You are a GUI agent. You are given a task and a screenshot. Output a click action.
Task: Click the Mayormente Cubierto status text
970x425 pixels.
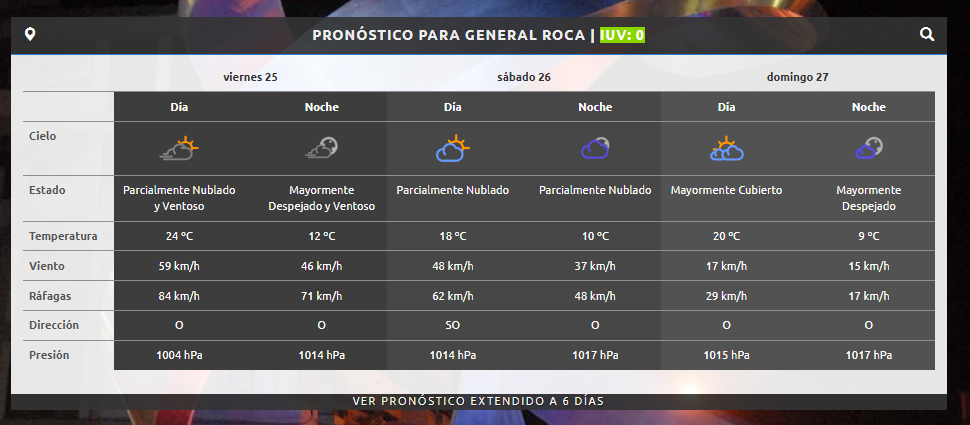[x=726, y=190]
